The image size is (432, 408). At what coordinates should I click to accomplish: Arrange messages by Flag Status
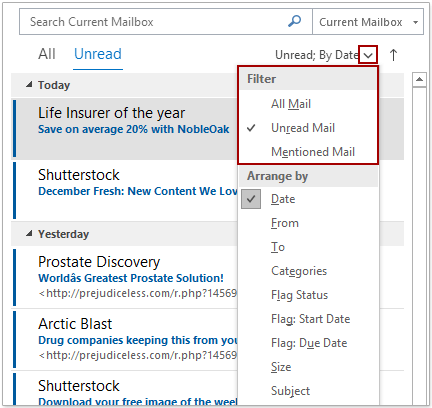coord(309,295)
